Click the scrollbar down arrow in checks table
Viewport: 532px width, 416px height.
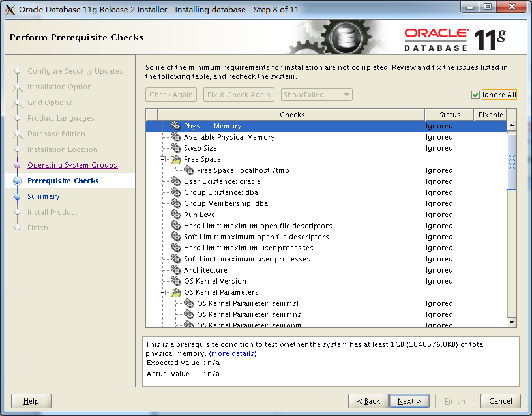pyautogui.click(x=512, y=321)
